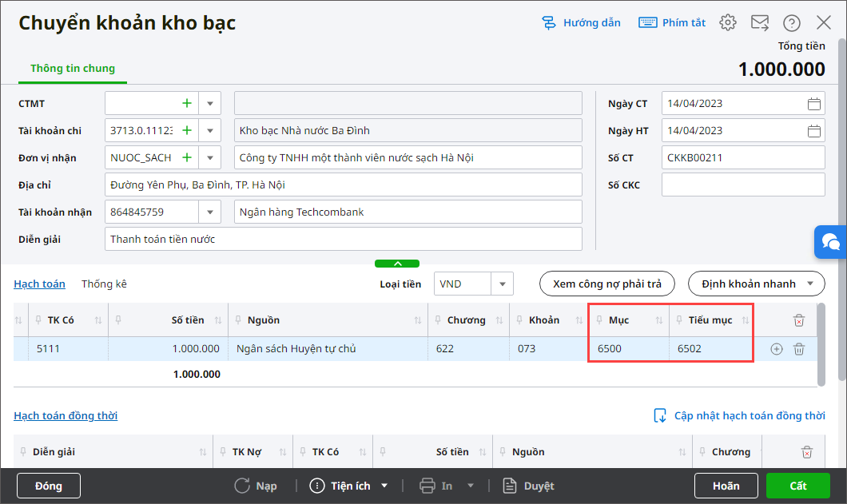
Task: Click Xem công nợ phải trả button
Action: 607,284
